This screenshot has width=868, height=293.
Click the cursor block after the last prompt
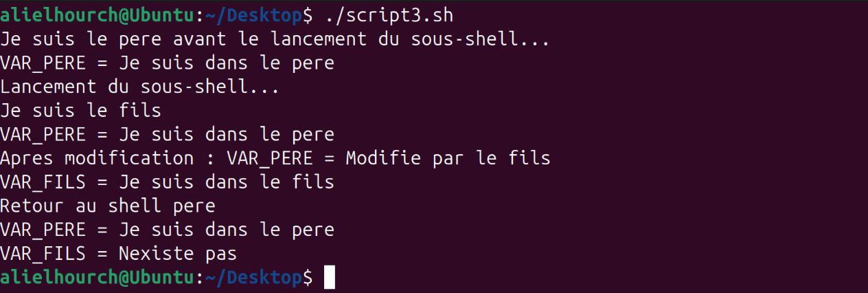(x=330, y=277)
